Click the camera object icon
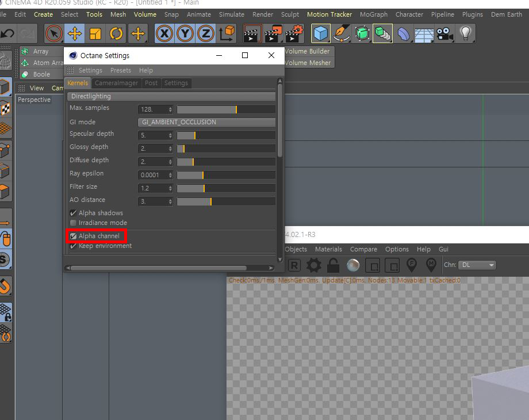Viewport: 529px width, 420px height. 444,34
